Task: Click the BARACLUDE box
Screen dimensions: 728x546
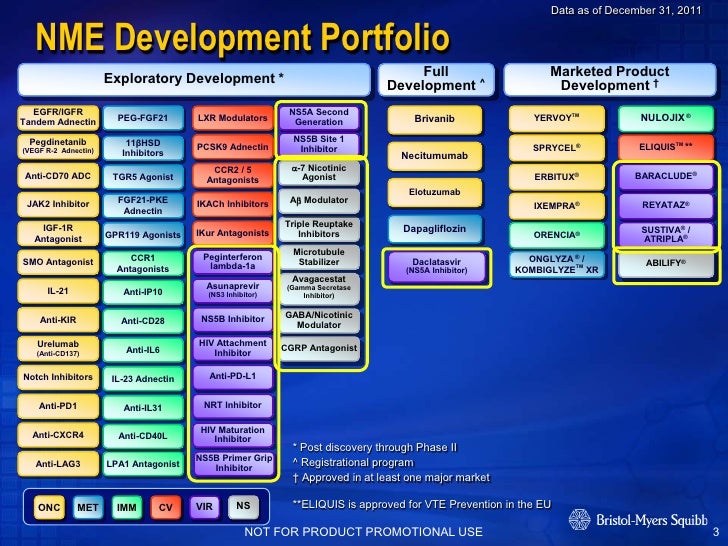Action: click(666, 176)
